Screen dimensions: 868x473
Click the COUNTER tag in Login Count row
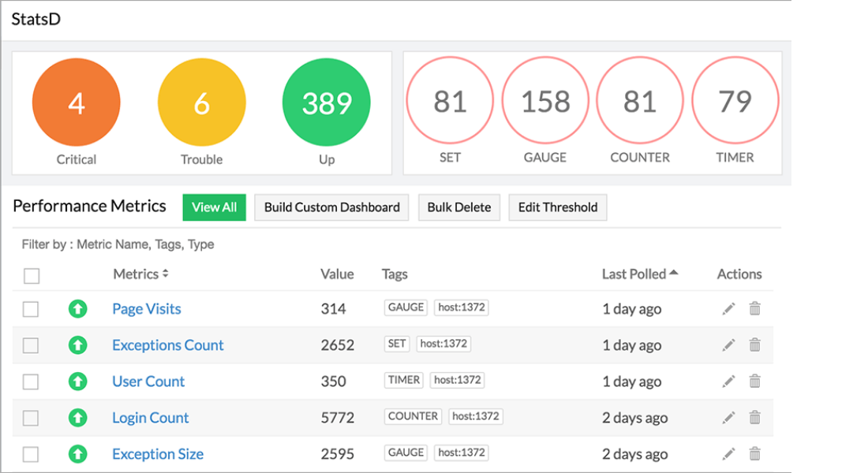click(413, 416)
